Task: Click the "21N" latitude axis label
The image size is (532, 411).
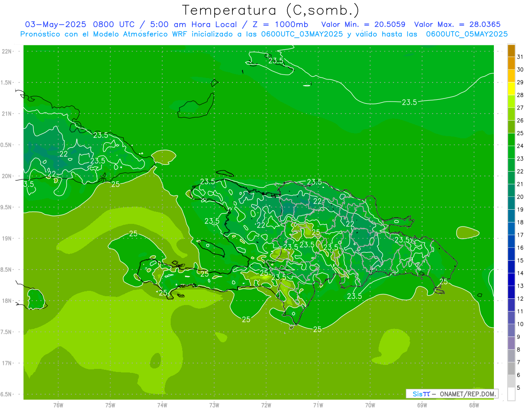Action: [8, 114]
